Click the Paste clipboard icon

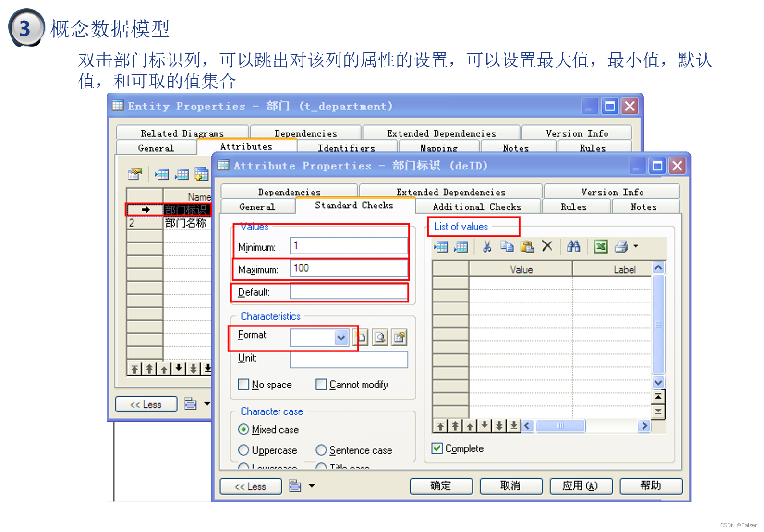coord(527,246)
